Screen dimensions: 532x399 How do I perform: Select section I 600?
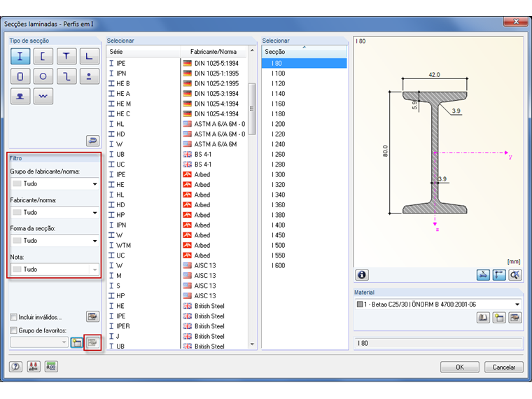304,265
